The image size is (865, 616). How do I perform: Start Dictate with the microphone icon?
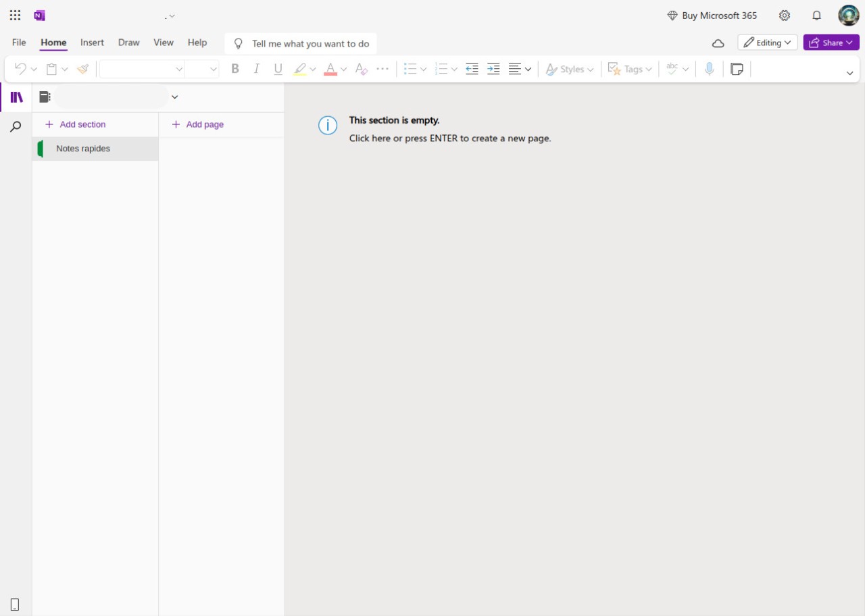(709, 68)
